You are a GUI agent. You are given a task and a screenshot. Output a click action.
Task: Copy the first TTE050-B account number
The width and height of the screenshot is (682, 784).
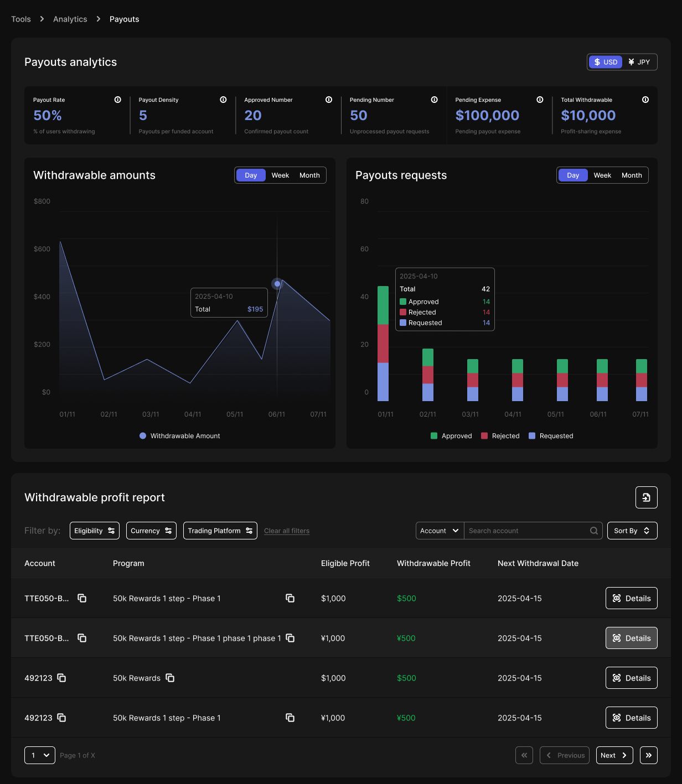[82, 598]
